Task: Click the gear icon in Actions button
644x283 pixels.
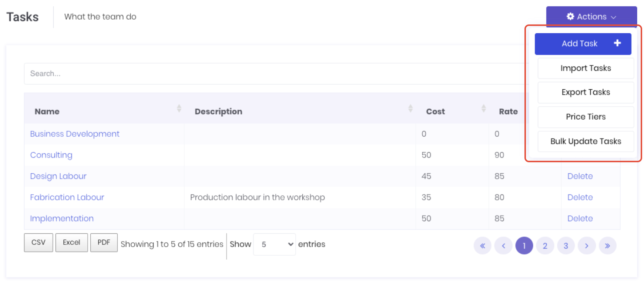Action: pyautogui.click(x=570, y=16)
